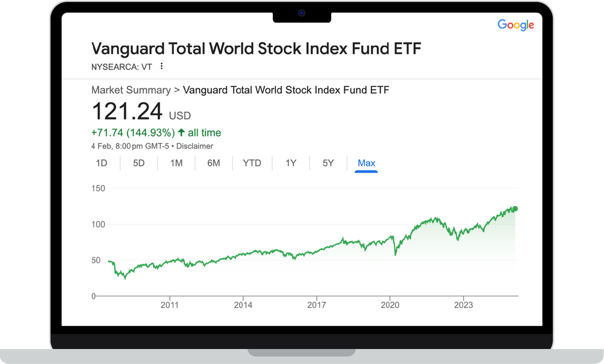Click the green up arrow beside all time
604x364 pixels.
[x=181, y=133]
